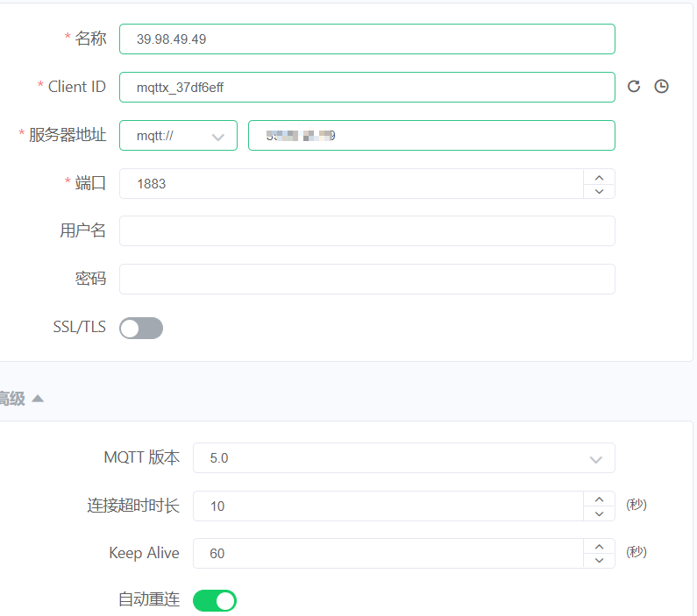Append timestamp to Client ID clock icon
This screenshot has height=616, width=697.
click(661, 86)
